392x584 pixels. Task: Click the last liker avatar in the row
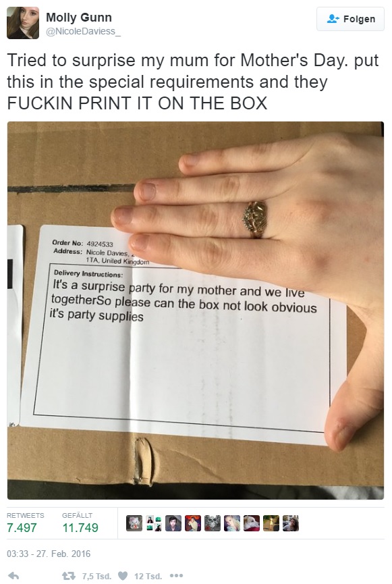coord(291,523)
